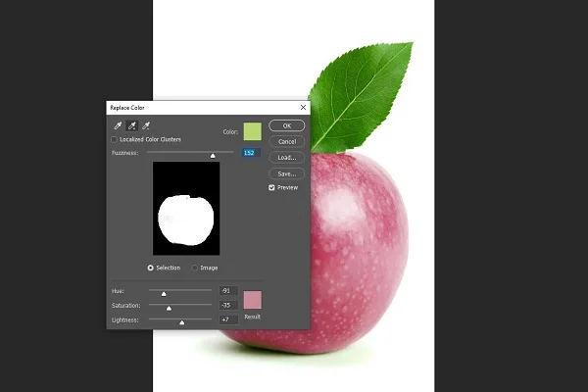The width and height of the screenshot is (588, 392).
Task: Select the Eyedropper tool
Action: [x=118, y=126]
